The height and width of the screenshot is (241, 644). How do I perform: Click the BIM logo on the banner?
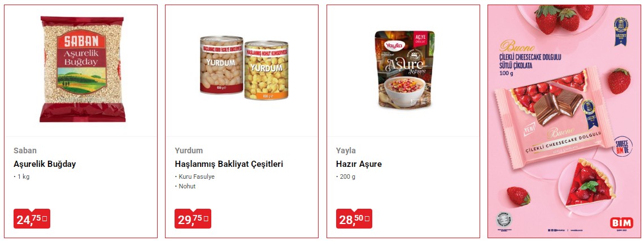622,223
